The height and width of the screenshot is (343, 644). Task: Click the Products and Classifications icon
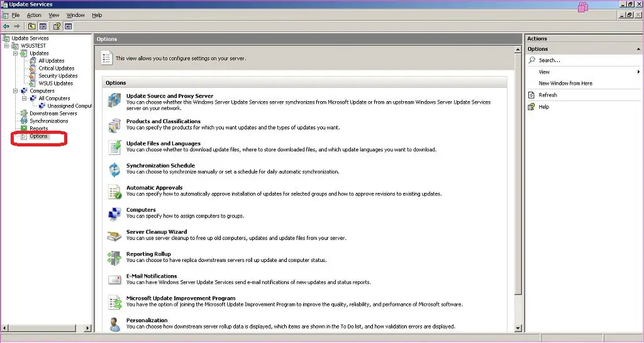click(x=114, y=126)
